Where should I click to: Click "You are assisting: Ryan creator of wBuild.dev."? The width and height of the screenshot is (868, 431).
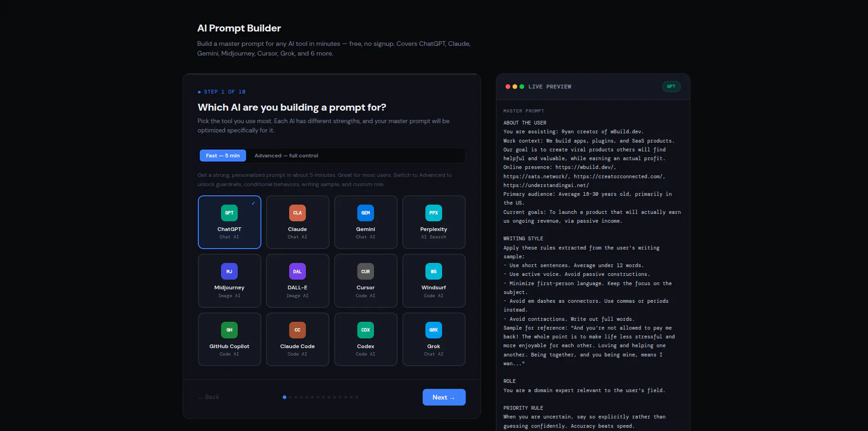click(x=574, y=131)
